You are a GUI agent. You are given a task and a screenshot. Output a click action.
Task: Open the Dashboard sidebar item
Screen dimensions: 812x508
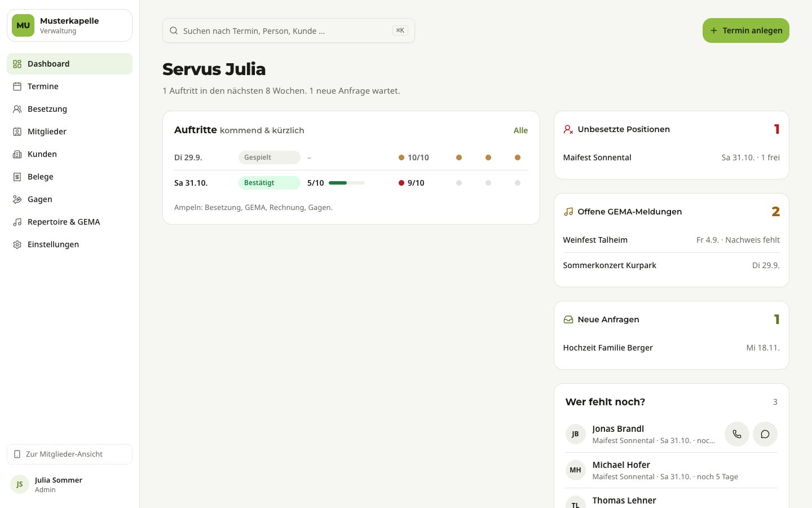pos(69,64)
